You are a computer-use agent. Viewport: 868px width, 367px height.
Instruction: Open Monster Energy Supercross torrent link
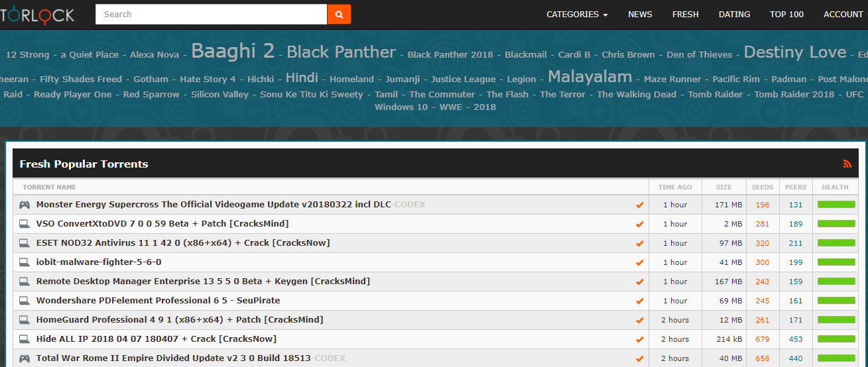click(x=231, y=205)
